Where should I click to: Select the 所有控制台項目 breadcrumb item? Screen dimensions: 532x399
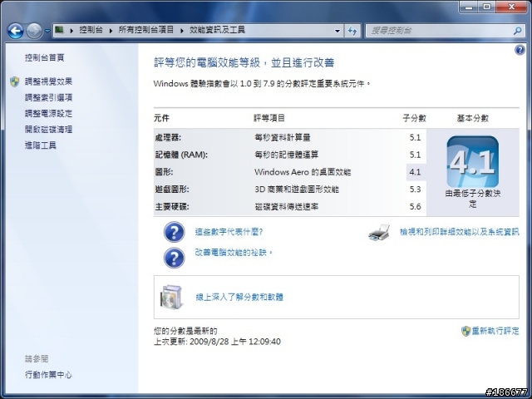pyautogui.click(x=146, y=30)
